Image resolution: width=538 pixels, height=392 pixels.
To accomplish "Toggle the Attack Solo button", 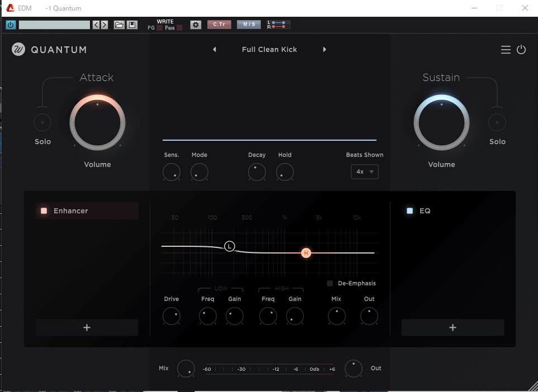I will 42,122.
